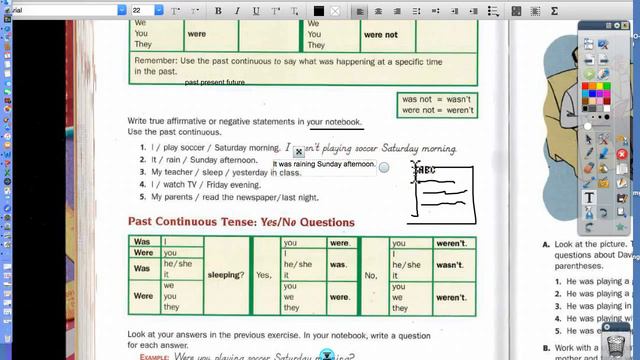Viewport: 640px width, 360px height.
Task: Select the black color in the palette
Action: [585, 109]
